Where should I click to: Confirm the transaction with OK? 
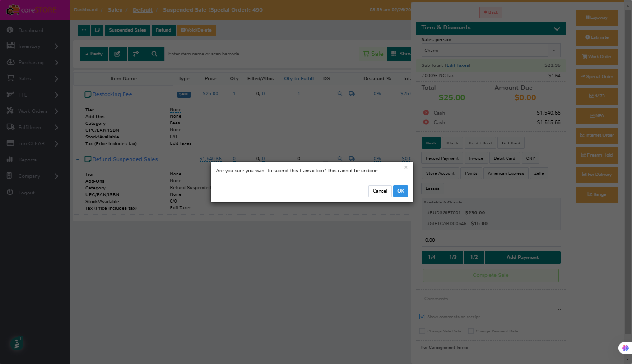point(400,191)
